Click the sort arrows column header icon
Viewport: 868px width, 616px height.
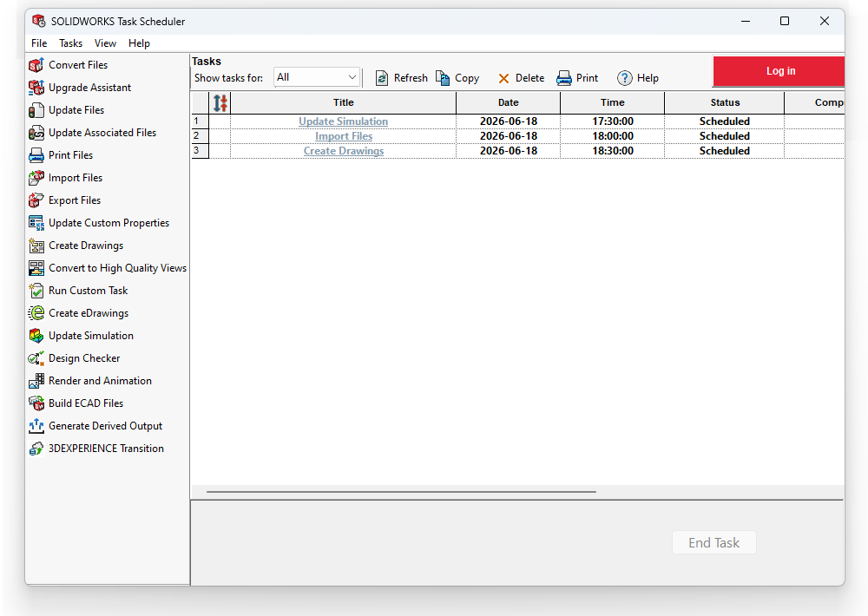click(x=220, y=103)
